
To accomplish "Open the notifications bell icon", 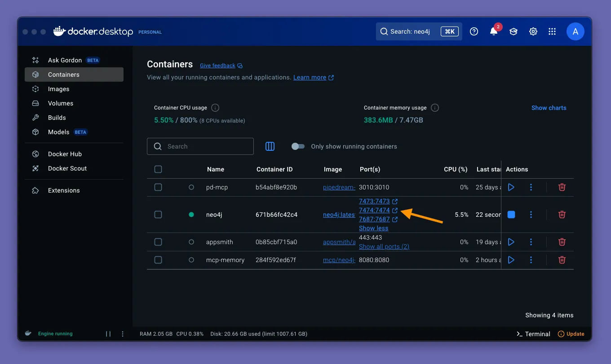I will tap(494, 31).
